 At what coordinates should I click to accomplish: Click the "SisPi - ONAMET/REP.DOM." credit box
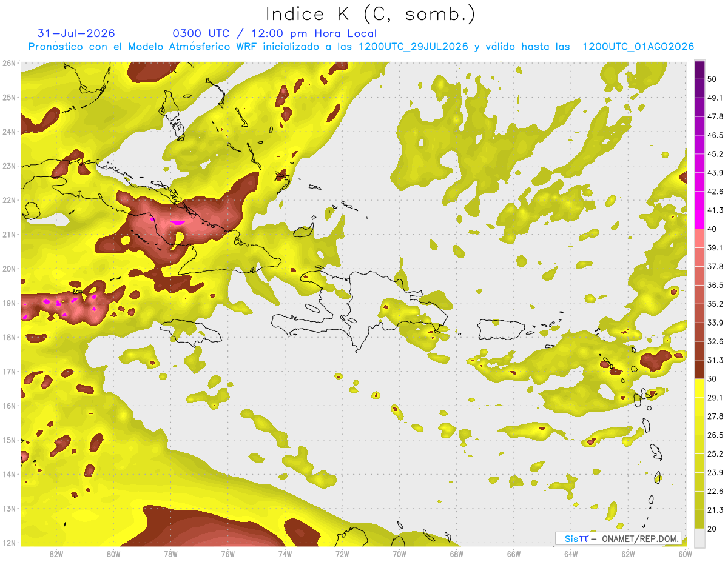coord(619,538)
